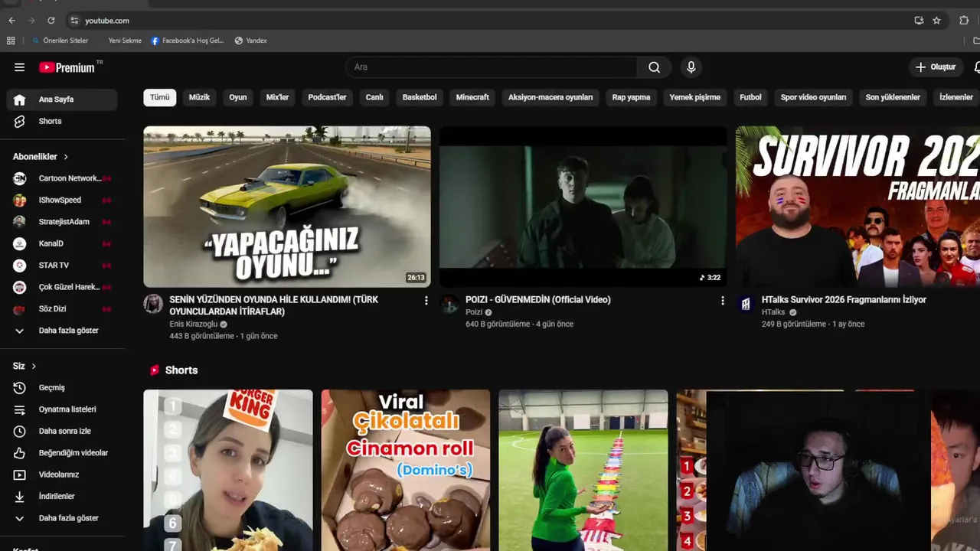Open the hamburger guide menu
This screenshot has height=551, width=980.
pyautogui.click(x=19, y=67)
